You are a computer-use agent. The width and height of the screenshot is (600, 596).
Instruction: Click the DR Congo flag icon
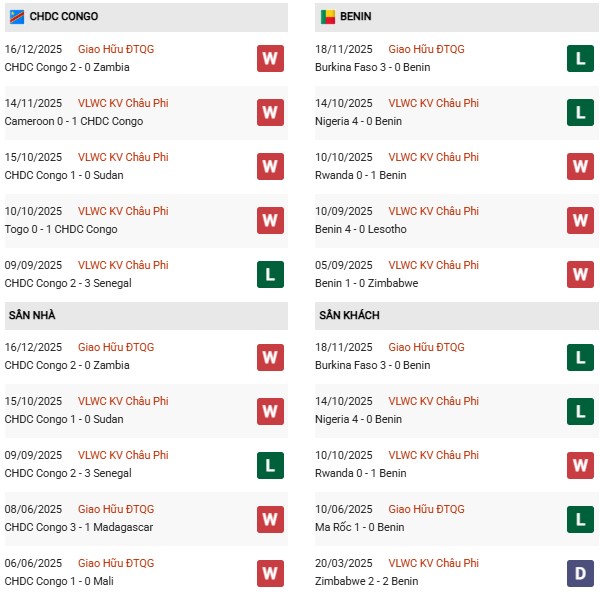(17, 17)
